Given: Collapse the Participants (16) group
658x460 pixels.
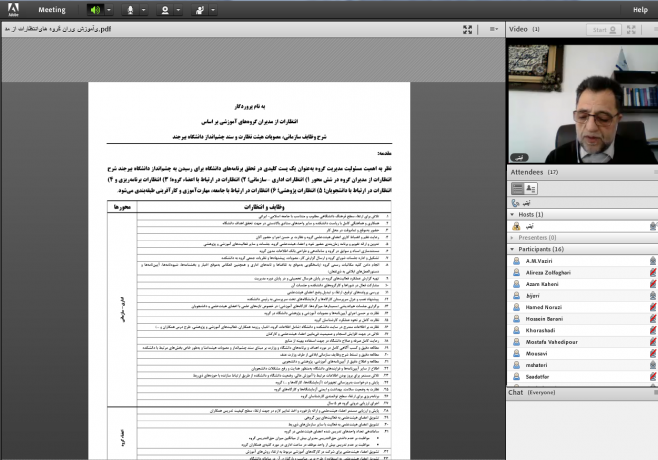Looking at the screenshot, I should [x=513, y=250].
